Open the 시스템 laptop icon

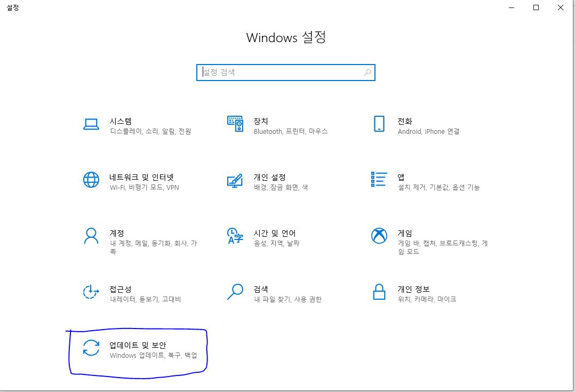click(91, 124)
